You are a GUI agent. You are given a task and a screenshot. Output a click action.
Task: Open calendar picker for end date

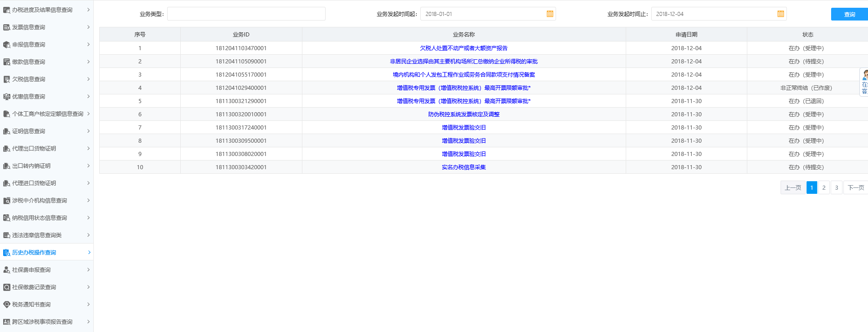(x=781, y=14)
